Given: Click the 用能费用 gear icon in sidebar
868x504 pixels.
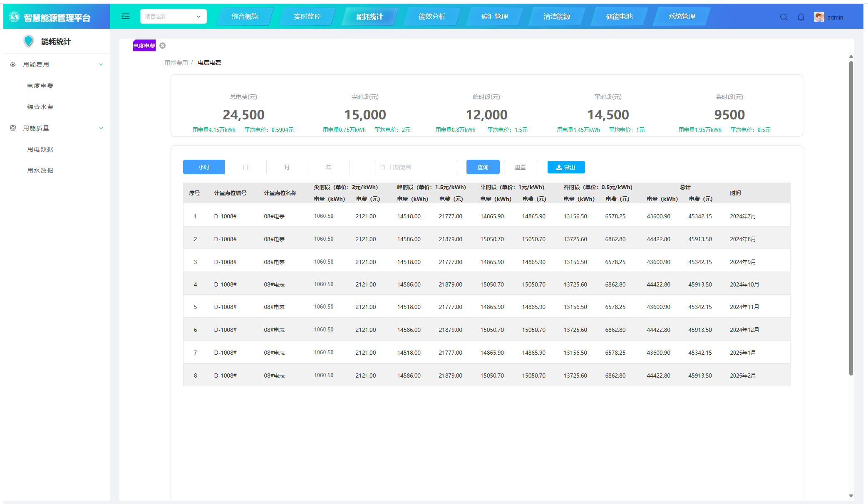Looking at the screenshot, I should [x=13, y=64].
